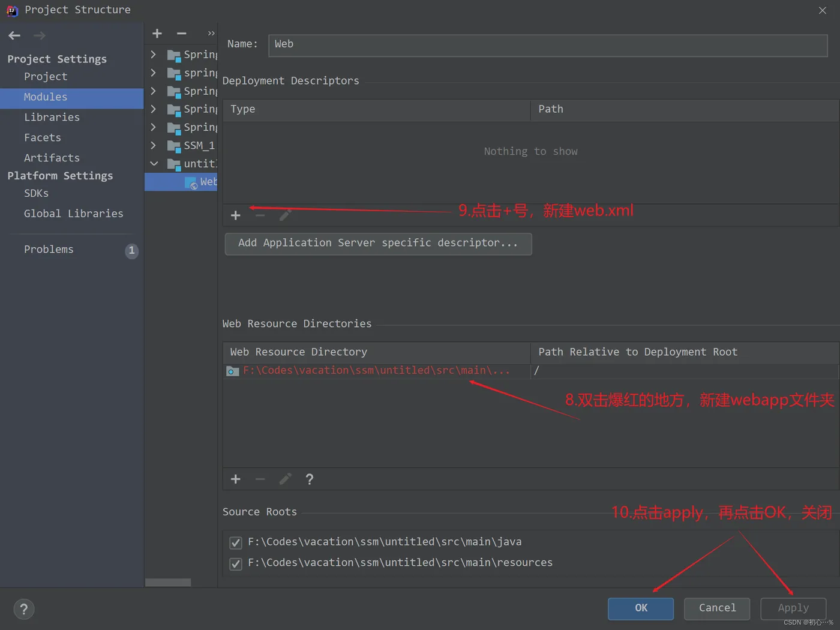Expand the fourth module tree node
The width and height of the screenshot is (840, 630).
154,109
